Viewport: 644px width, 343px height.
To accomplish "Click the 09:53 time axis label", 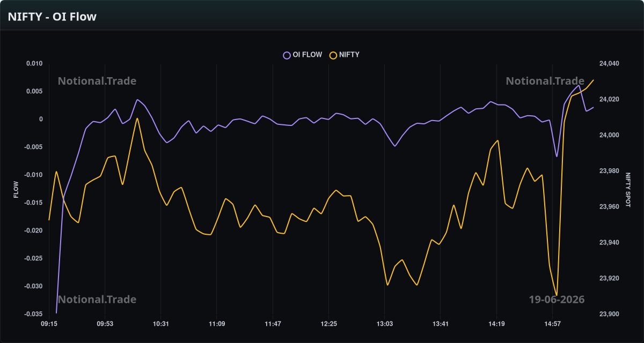I will [105, 324].
